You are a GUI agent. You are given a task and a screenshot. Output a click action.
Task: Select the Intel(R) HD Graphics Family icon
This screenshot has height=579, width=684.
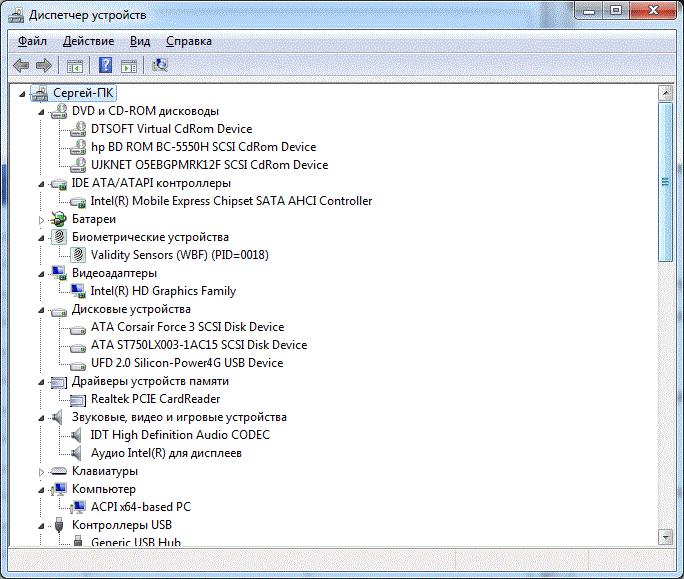(79, 291)
